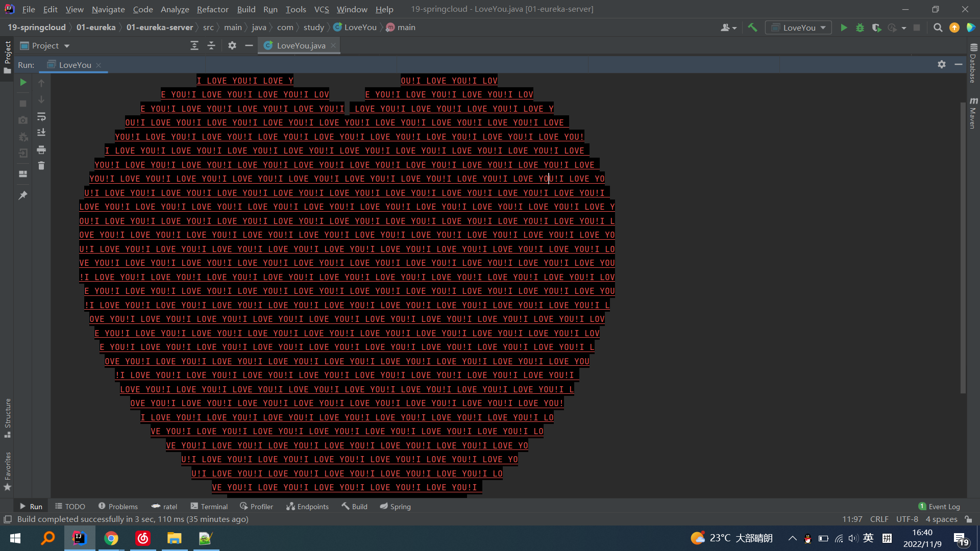This screenshot has width=980, height=551.
Task: Click the Restore Layout icon in Run panel
Action: [23, 174]
